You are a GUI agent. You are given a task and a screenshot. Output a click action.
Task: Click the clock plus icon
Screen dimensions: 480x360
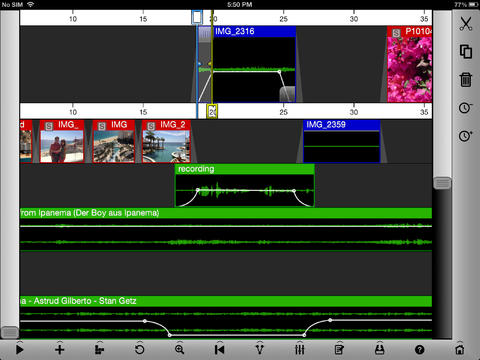click(465, 136)
